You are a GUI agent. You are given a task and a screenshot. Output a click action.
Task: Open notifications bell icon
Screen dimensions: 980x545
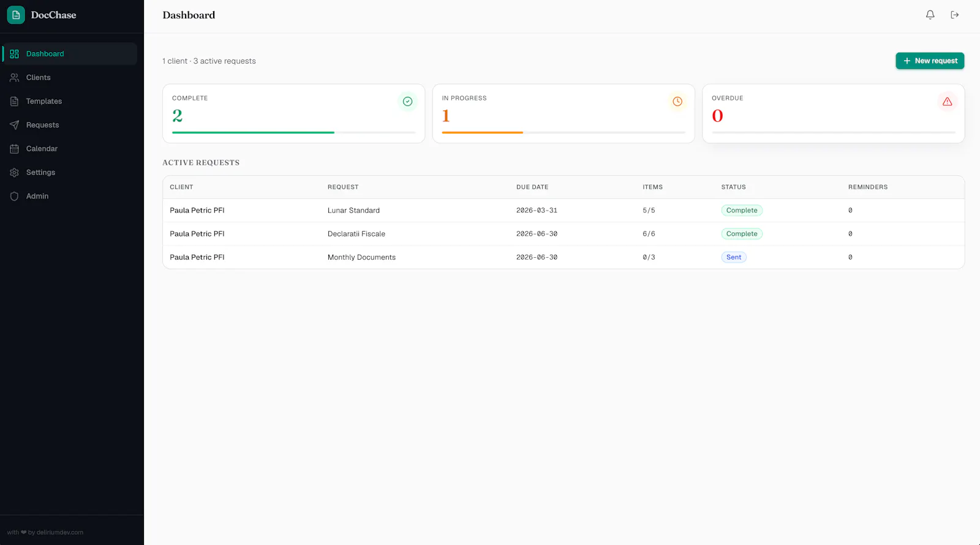(x=930, y=15)
